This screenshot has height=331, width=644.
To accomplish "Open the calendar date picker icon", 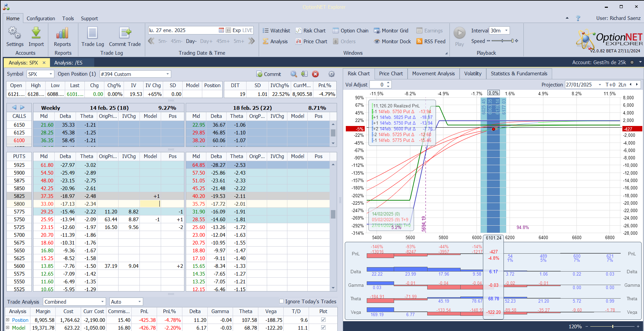I will (x=221, y=30).
